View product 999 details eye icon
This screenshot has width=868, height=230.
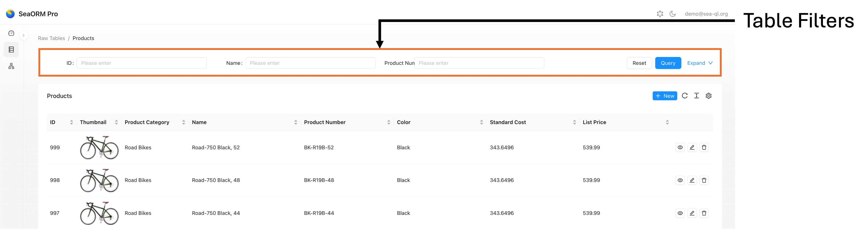pyautogui.click(x=680, y=148)
